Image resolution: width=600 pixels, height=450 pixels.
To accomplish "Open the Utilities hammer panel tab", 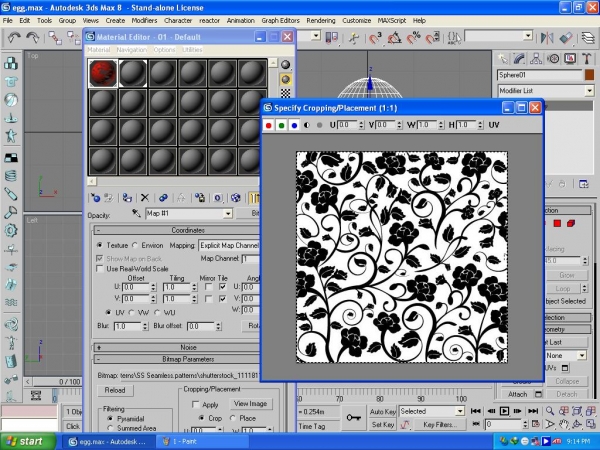I will [x=587, y=59].
